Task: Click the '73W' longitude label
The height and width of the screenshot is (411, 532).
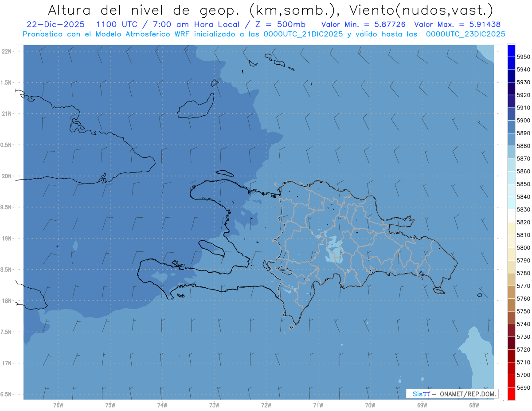Action: (214, 405)
